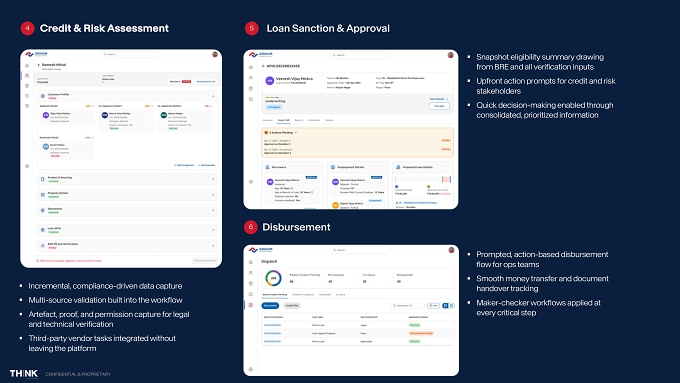This screenshot has height=383, width=680.
Task: Select the In query tab
Action: pyautogui.click(x=340, y=295)
